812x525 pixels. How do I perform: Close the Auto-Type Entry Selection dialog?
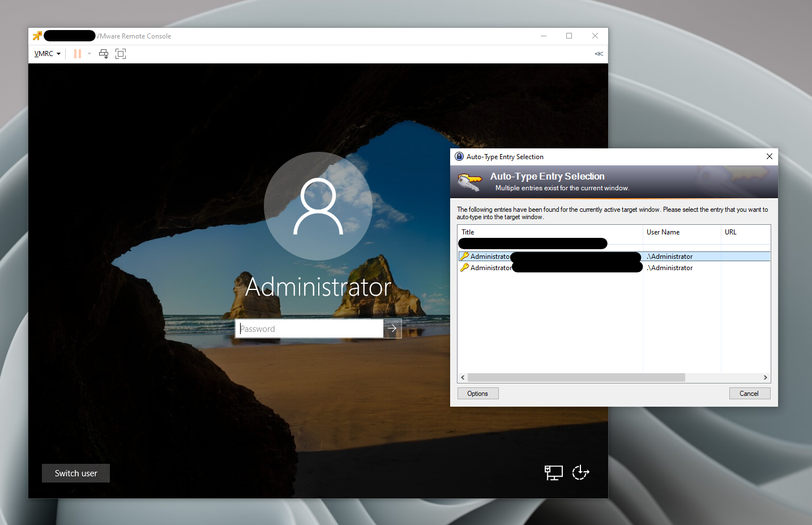pyautogui.click(x=769, y=157)
